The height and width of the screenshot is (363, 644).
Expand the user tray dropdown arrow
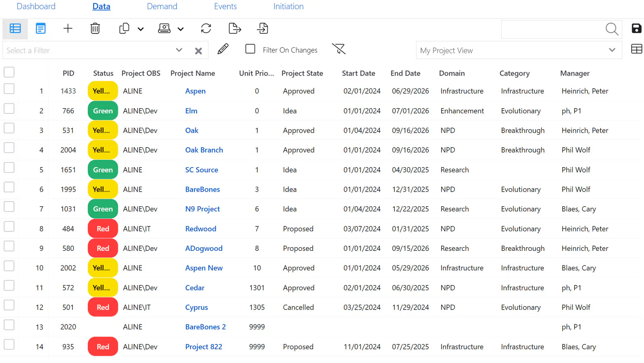point(181,29)
